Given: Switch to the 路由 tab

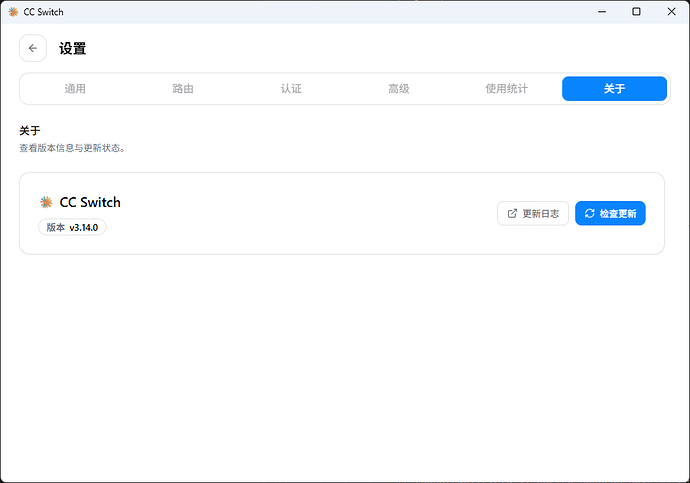Looking at the screenshot, I should pos(183,89).
